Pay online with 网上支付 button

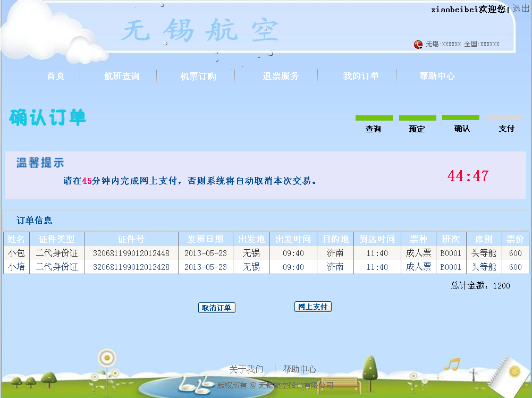point(313,307)
